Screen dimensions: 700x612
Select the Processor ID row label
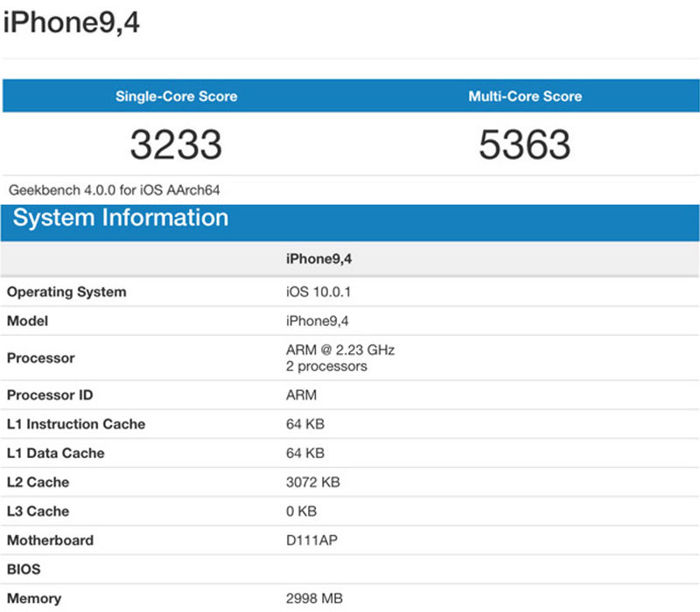point(50,395)
